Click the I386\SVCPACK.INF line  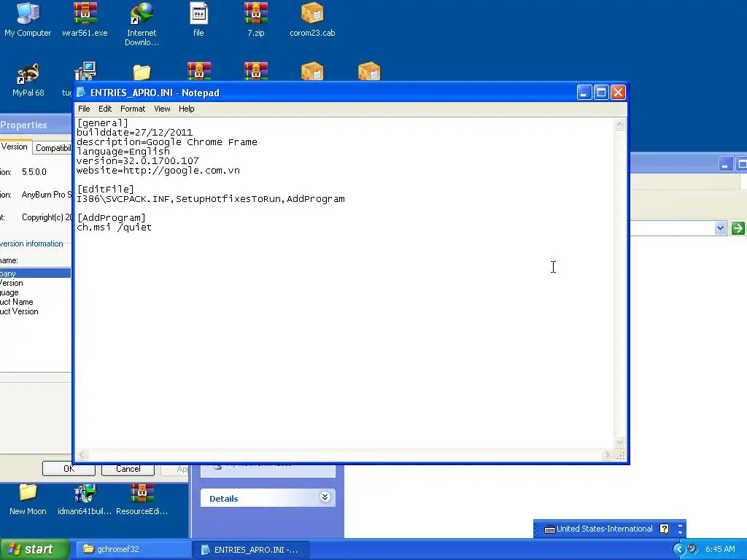[x=211, y=199]
